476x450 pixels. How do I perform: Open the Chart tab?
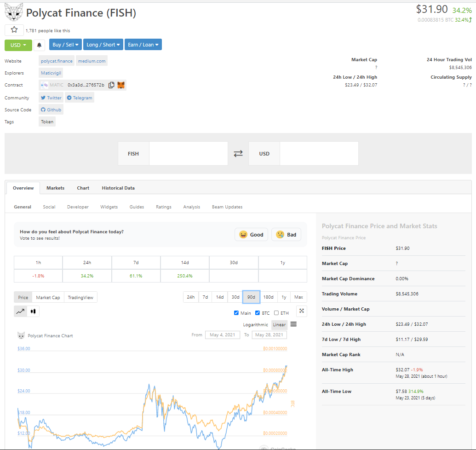(x=83, y=188)
